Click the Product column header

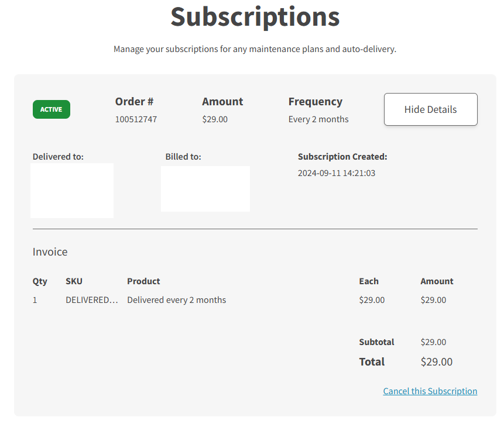point(143,281)
